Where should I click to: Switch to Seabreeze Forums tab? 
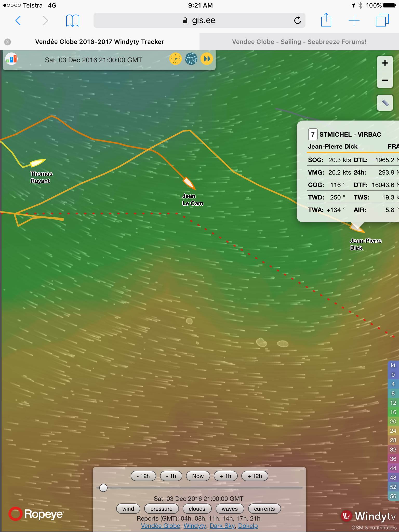point(299,42)
